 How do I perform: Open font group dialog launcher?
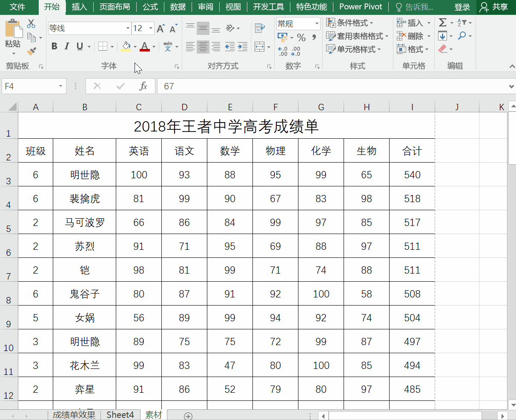click(177, 67)
